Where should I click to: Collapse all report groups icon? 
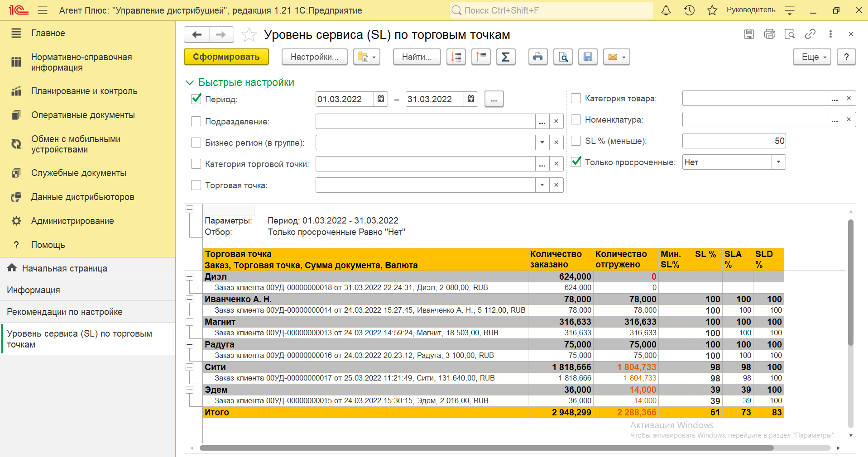click(481, 57)
